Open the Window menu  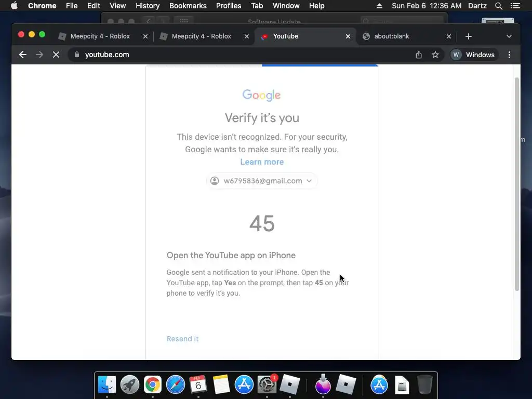point(286,6)
